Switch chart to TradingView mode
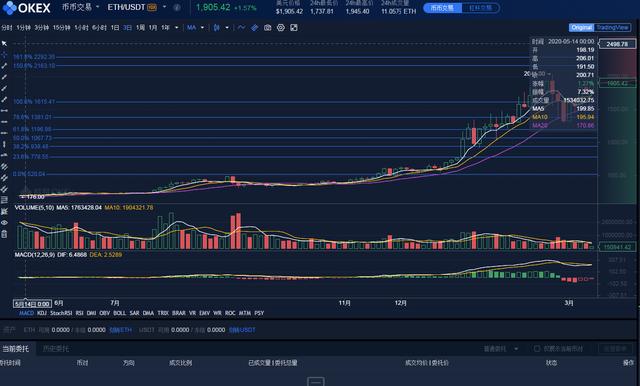 [x=612, y=27]
